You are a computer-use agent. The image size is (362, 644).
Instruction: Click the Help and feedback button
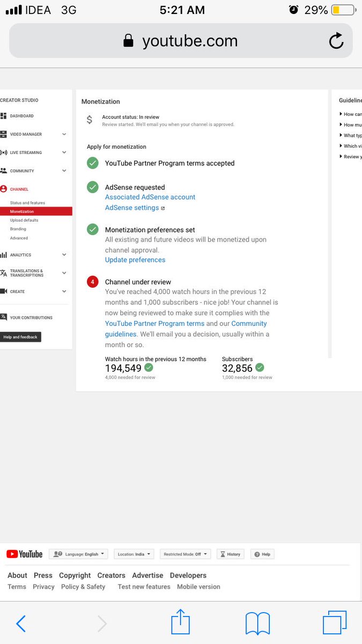coord(20,337)
